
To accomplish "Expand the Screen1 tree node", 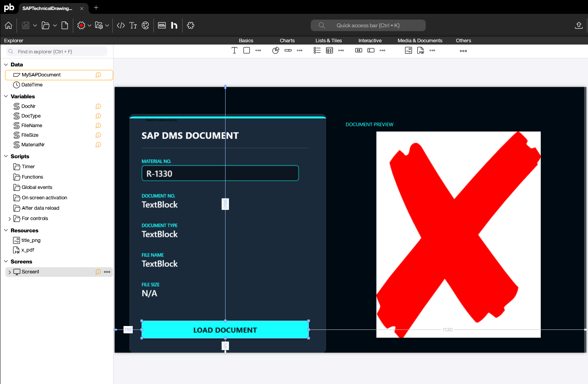I will click(10, 272).
